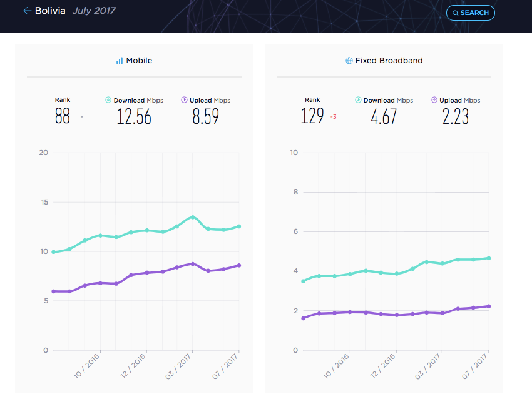Click the last Fixed Broadband upload point
Screen dimensions: 532x394
click(489, 306)
